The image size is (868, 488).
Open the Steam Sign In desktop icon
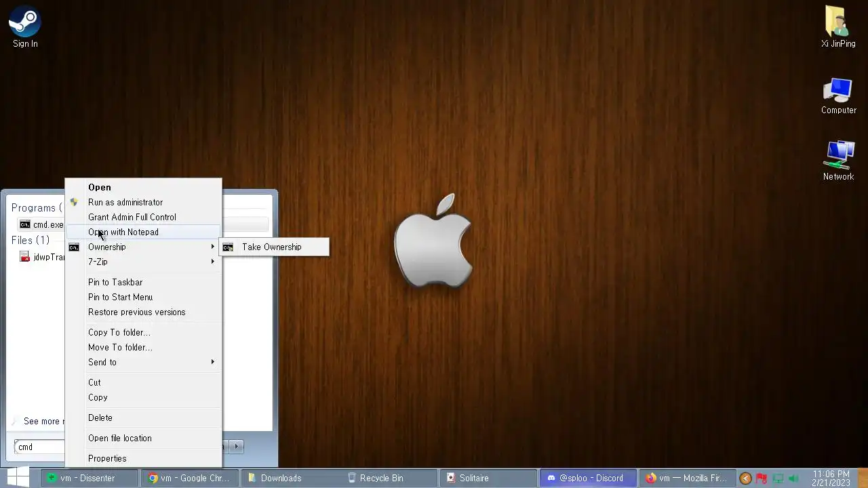tap(25, 27)
